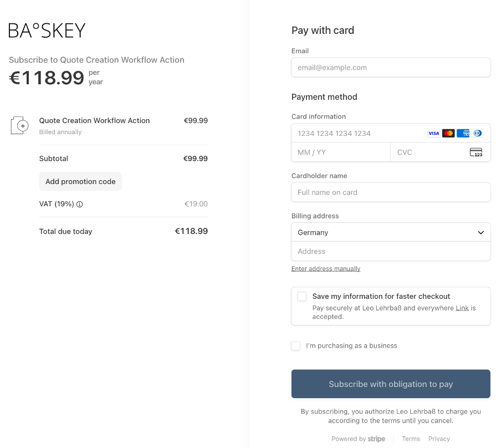501x448 pixels.
Task: Click the Baskey logo
Action: point(47,30)
